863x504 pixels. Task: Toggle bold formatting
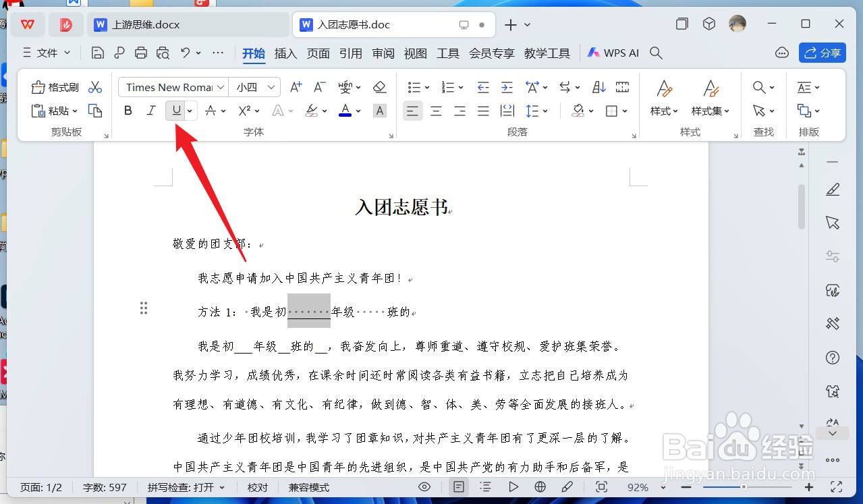point(128,110)
